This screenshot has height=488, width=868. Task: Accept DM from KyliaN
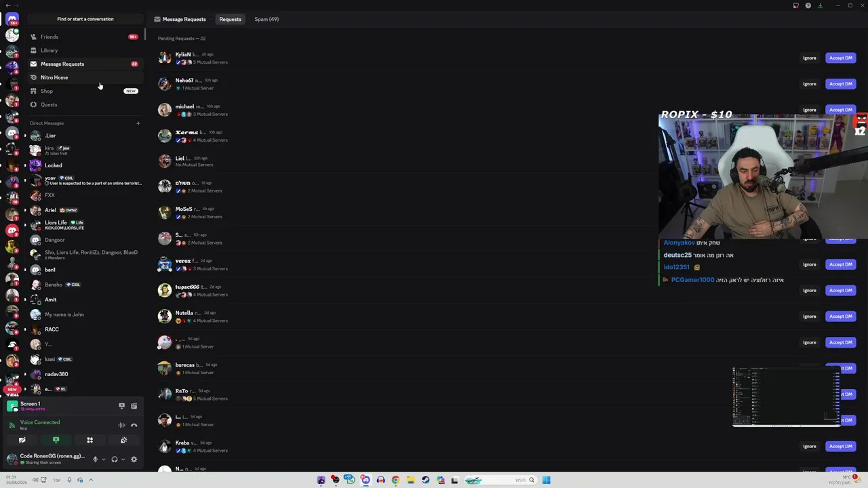pyautogui.click(x=840, y=58)
